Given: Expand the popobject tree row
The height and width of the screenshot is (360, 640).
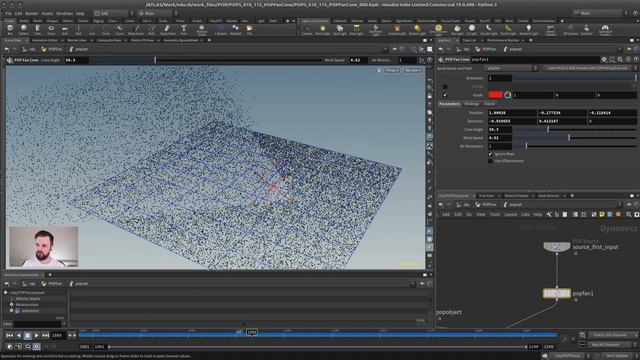Looking at the screenshot, I should pyautogui.click(x=11, y=311).
